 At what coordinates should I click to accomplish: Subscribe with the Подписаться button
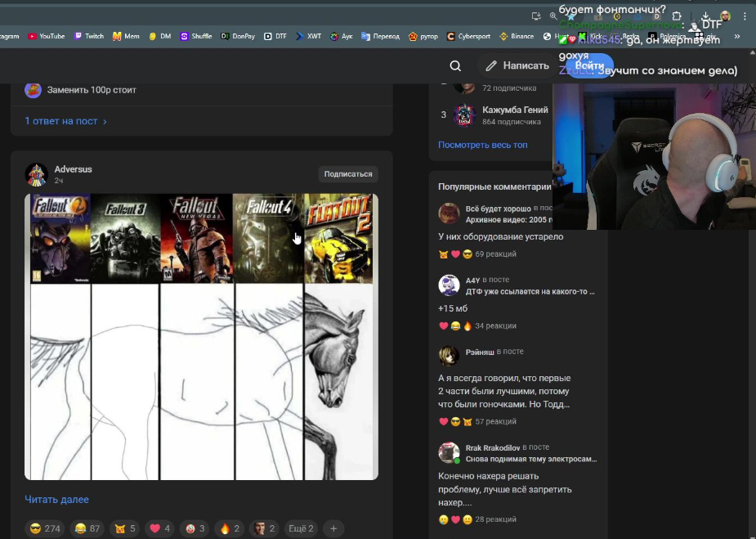click(x=348, y=174)
